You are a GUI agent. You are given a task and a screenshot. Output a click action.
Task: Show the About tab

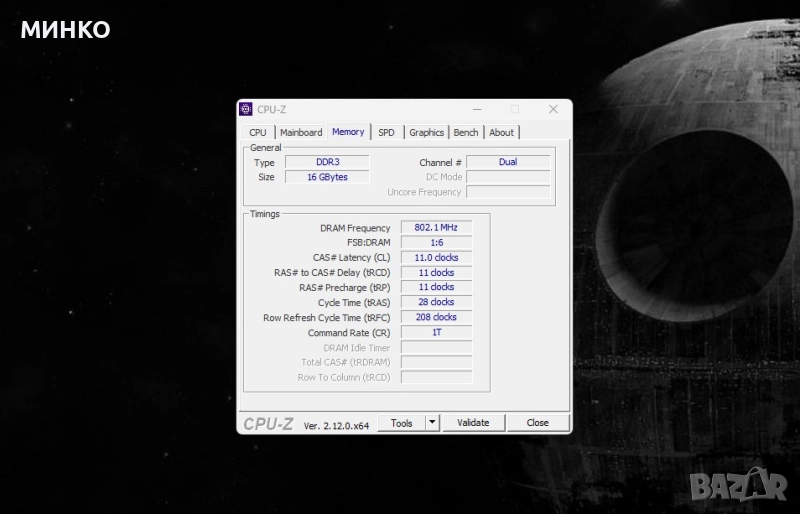pyautogui.click(x=502, y=132)
